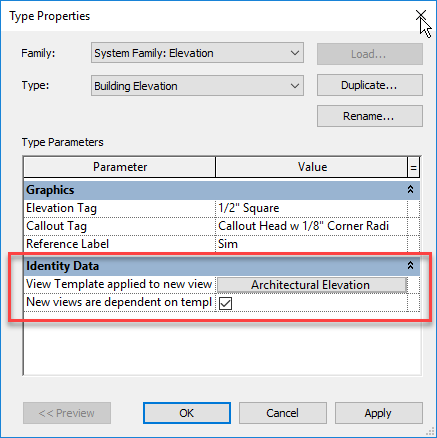Image resolution: width=437 pixels, height=438 pixels.
Task: Click the Apply button
Action: coord(379,413)
